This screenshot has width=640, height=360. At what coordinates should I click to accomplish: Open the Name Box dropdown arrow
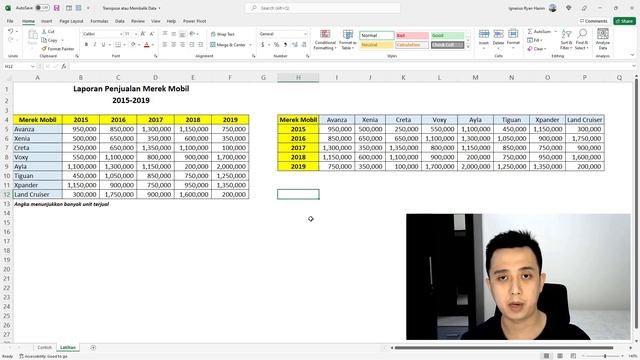33,66
